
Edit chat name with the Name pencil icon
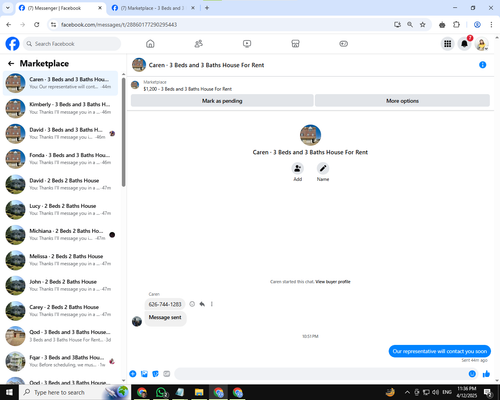[323, 168]
